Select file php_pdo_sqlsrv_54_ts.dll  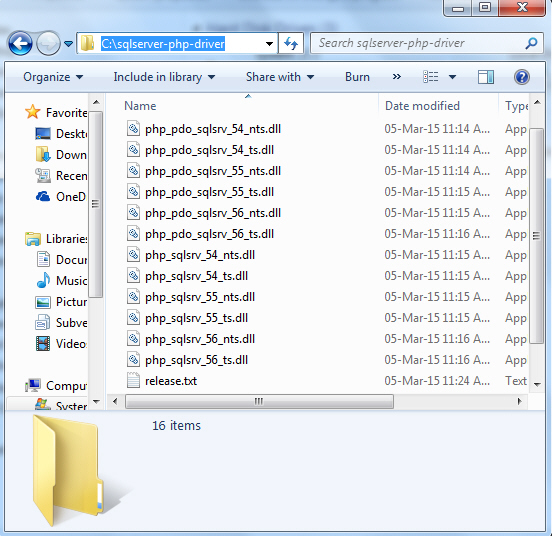pos(209,150)
